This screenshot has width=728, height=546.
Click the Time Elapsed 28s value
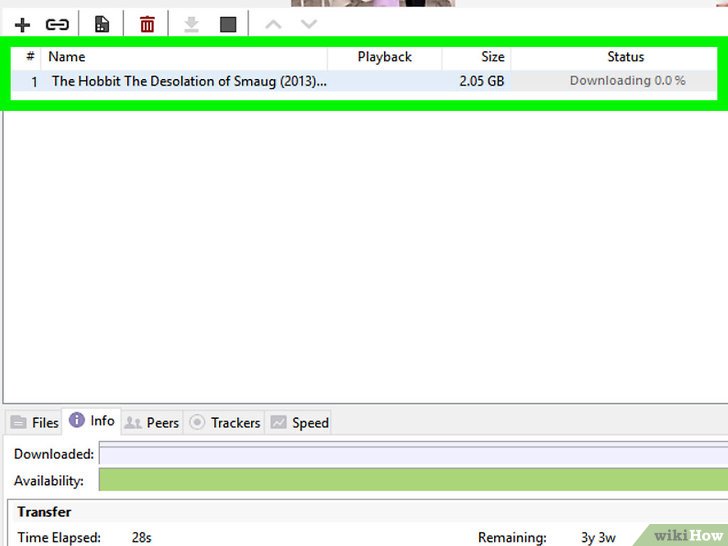(x=142, y=537)
